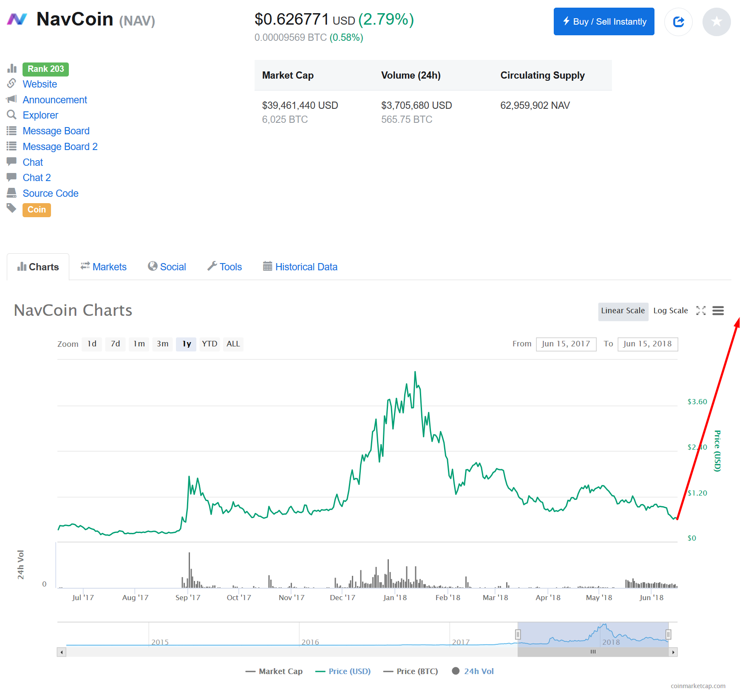Click the Coin tag badge
Viewport: 745px width, 700px height.
point(37,210)
